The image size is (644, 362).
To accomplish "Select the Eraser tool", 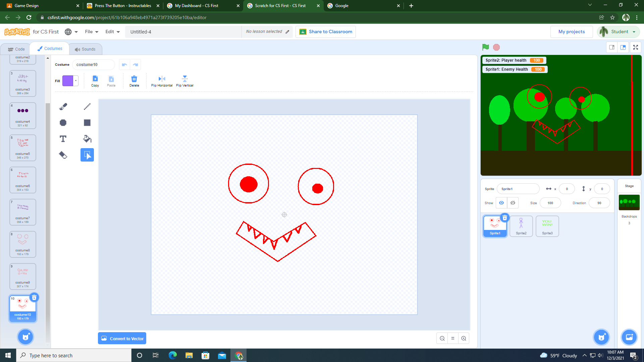I will point(63,155).
